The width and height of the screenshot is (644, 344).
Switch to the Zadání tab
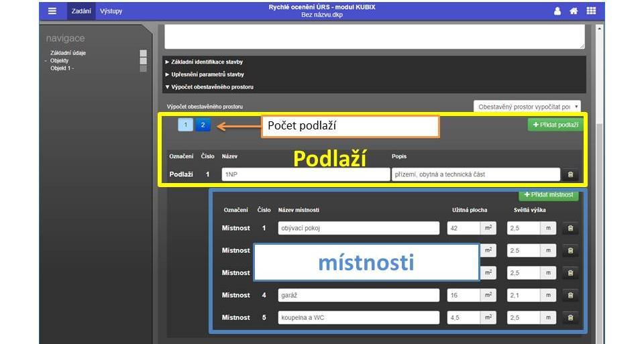(81, 11)
